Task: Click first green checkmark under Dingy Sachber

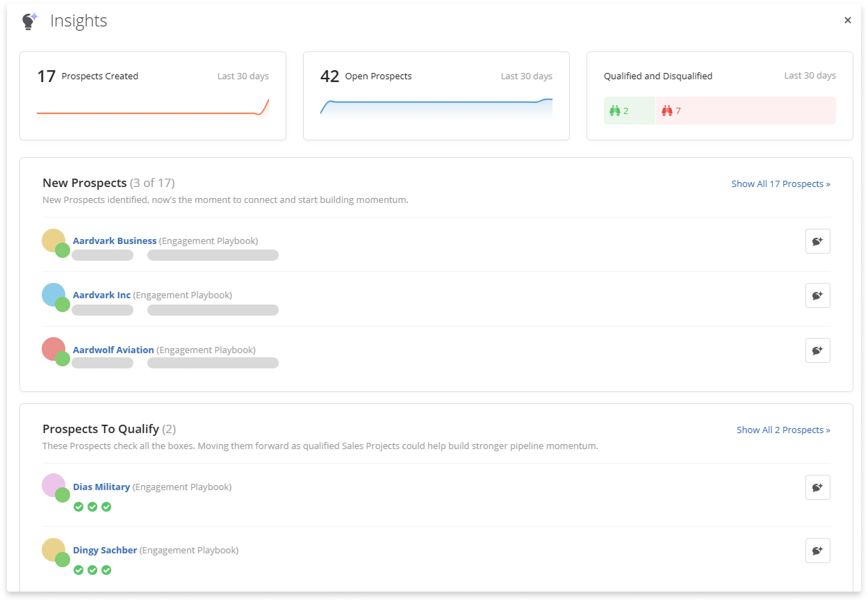Action: point(79,570)
